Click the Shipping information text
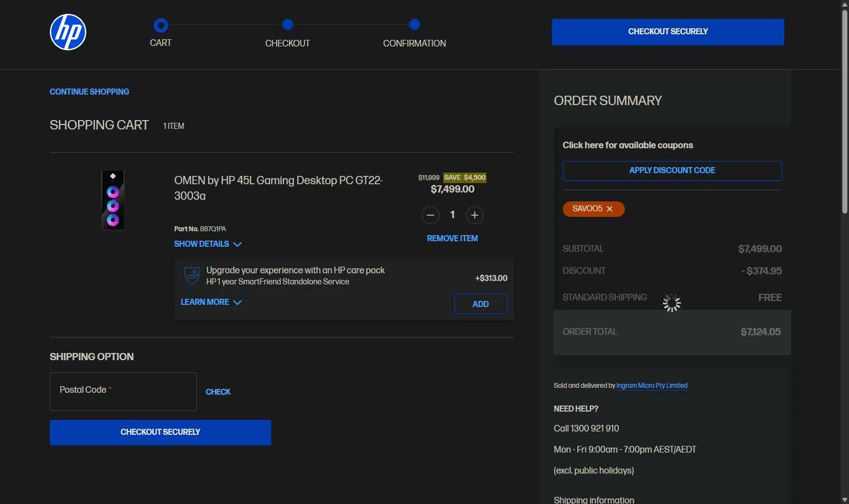The image size is (849, 504). (x=594, y=500)
